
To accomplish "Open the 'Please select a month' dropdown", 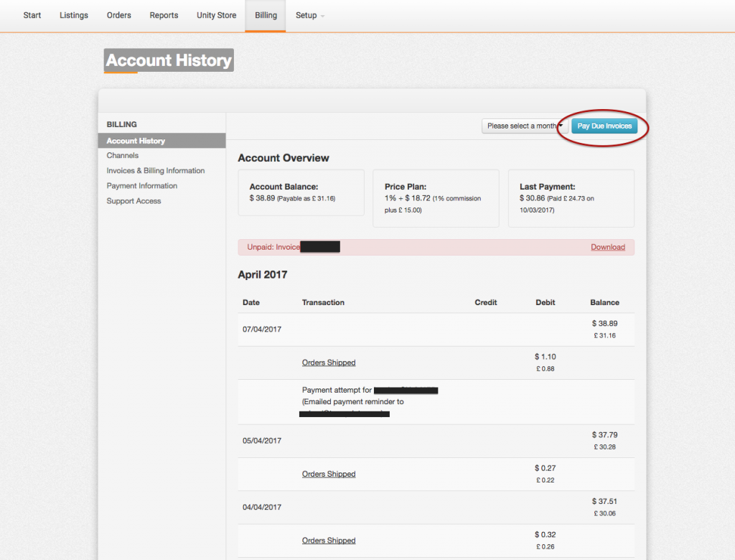I will pos(525,126).
